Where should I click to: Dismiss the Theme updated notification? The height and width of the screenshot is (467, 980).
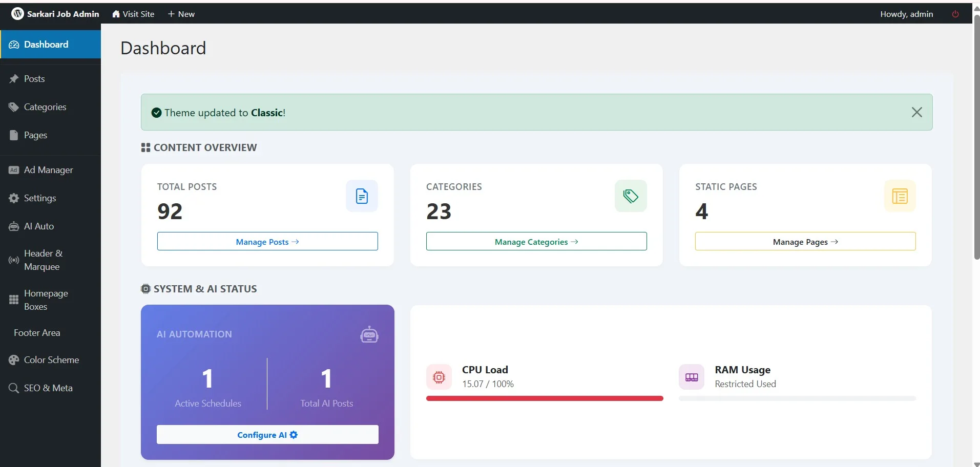[916, 112]
